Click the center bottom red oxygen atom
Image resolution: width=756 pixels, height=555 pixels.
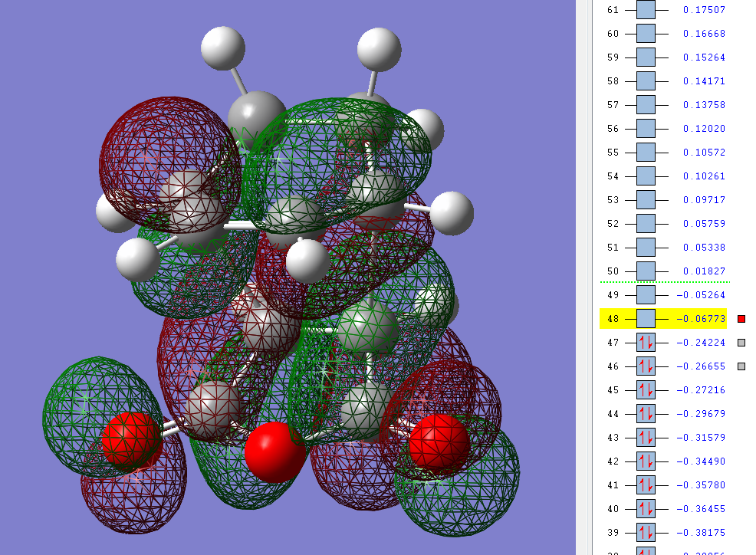click(x=274, y=452)
